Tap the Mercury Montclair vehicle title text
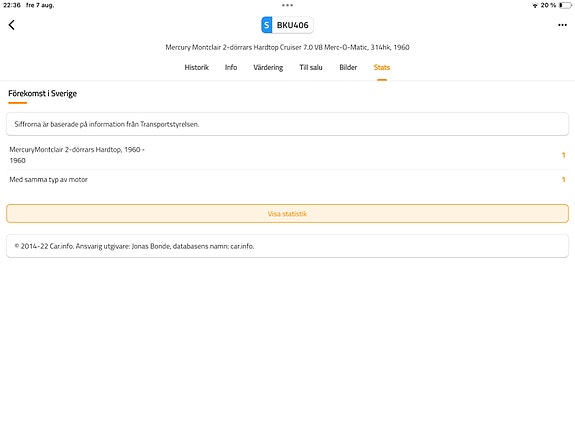 point(287,47)
